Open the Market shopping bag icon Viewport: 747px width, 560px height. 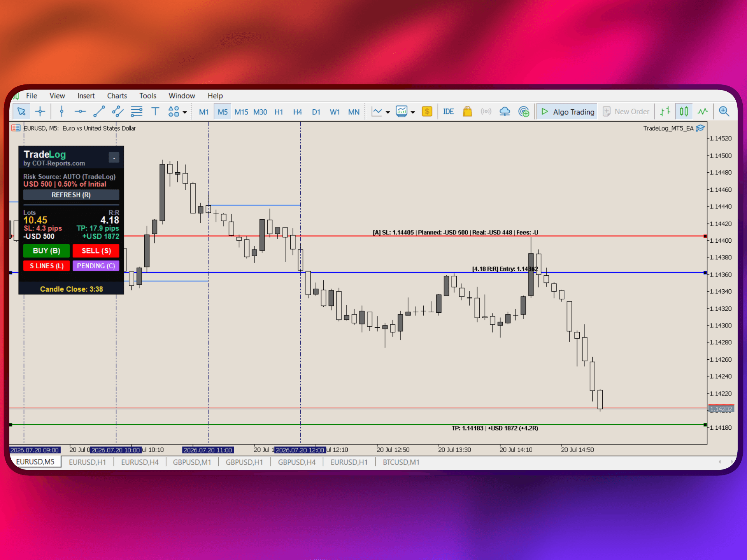[467, 112]
